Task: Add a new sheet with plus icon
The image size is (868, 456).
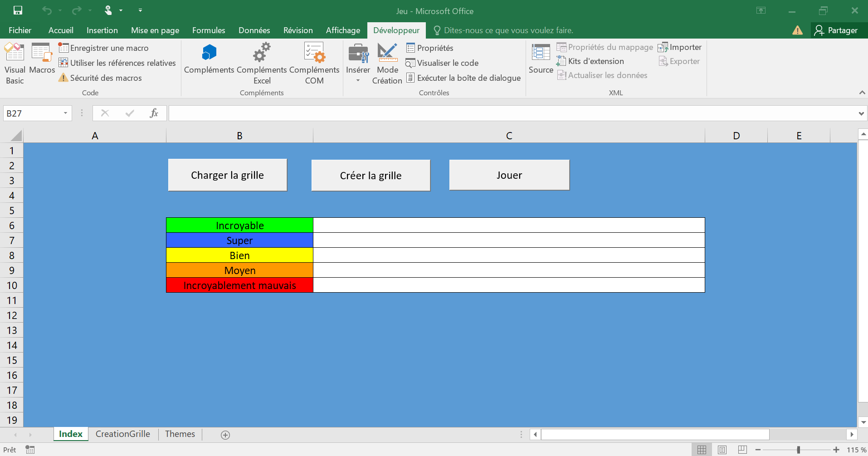Action: (225, 435)
